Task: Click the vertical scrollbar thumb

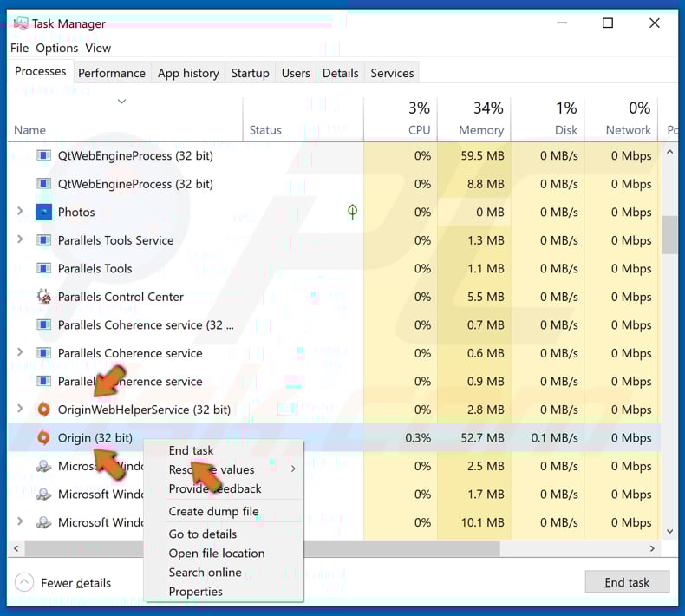Action: pyautogui.click(x=669, y=235)
